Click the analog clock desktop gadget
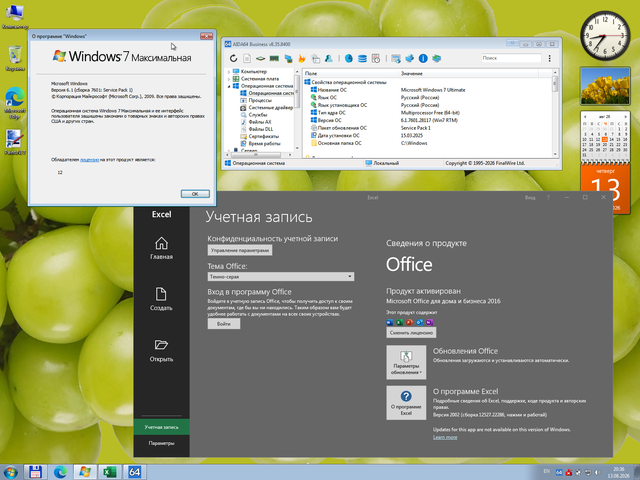 [x=605, y=36]
